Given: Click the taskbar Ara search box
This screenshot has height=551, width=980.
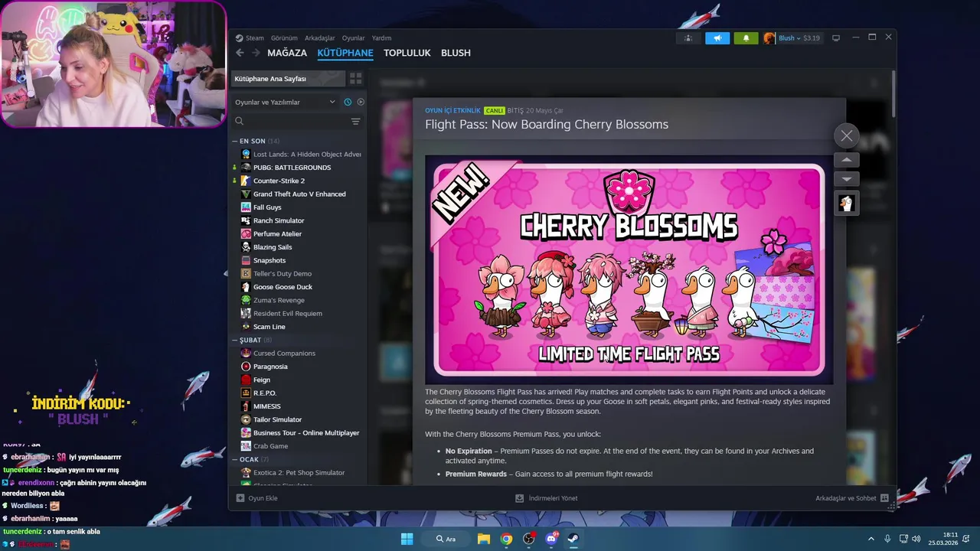Looking at the screenshot, I should click(447, 539).
